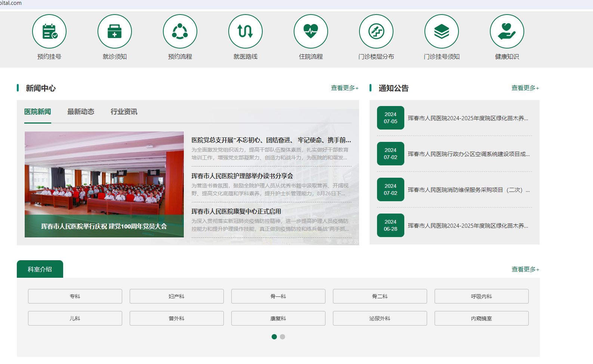Open the 建党100周年党员大会 news photo
The height and width of the screenshot is (364, 593).
104,184
